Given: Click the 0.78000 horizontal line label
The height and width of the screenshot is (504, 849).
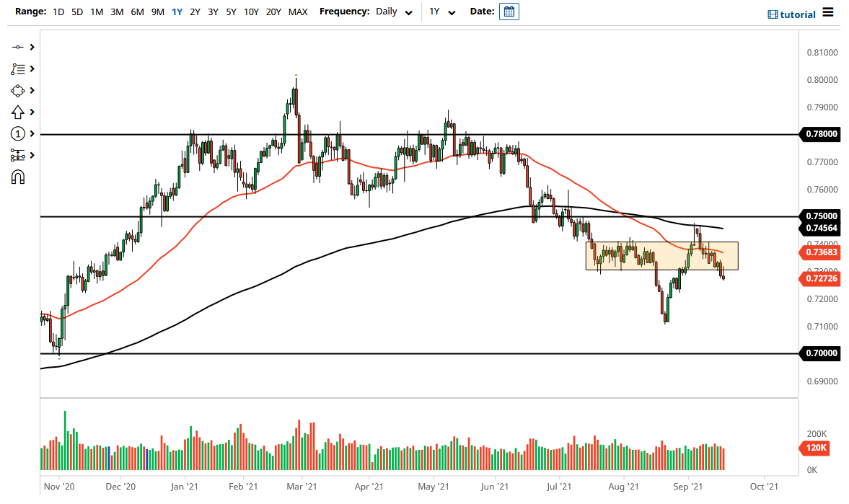Looking at the screenshot, I should (821, 133).
